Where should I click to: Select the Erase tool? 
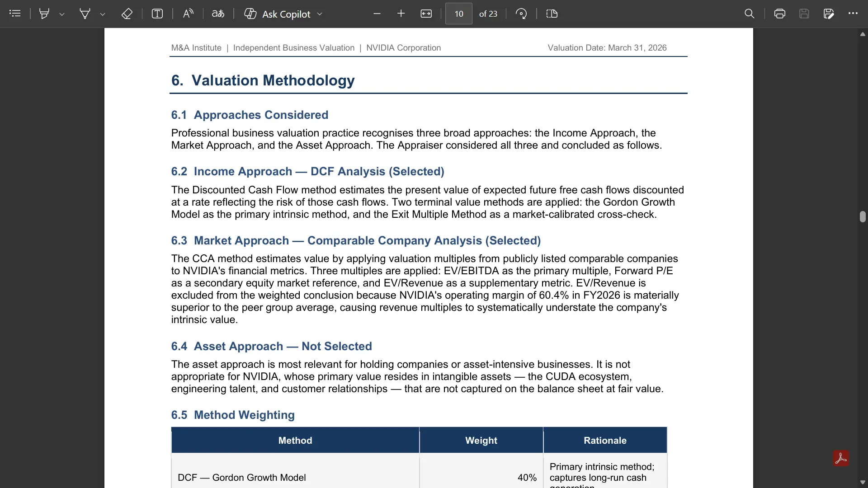click(127, 14)
